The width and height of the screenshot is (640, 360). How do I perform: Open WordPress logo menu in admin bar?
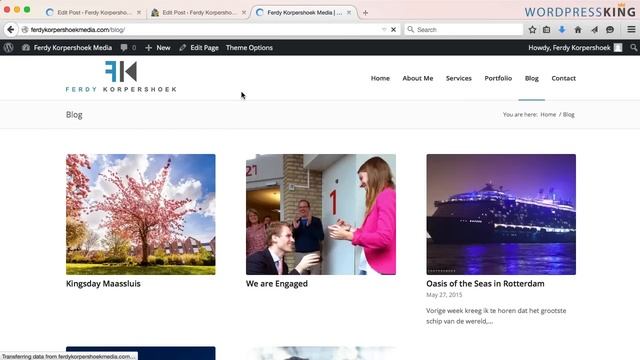pyautogui.click(x=9, y=47)
